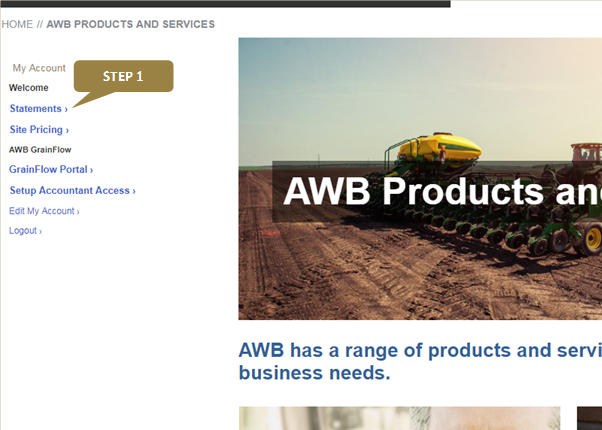Click the AWB GrainFlow section label

(40, 150)
